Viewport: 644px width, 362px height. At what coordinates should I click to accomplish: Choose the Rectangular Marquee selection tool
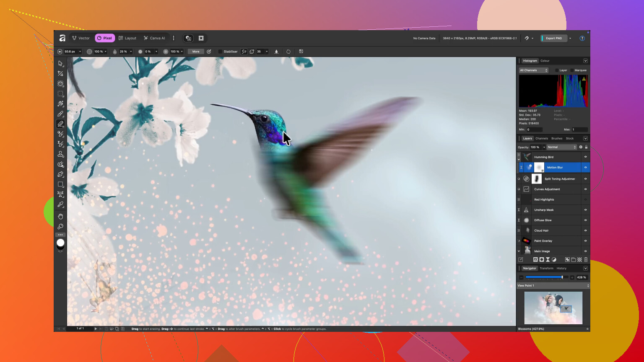[60, 94]
